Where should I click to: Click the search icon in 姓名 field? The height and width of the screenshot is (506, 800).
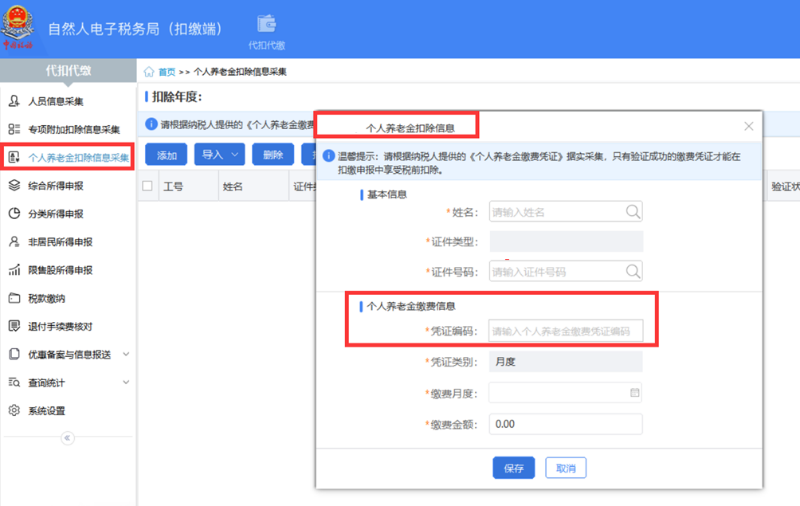[x=632, y=212]
